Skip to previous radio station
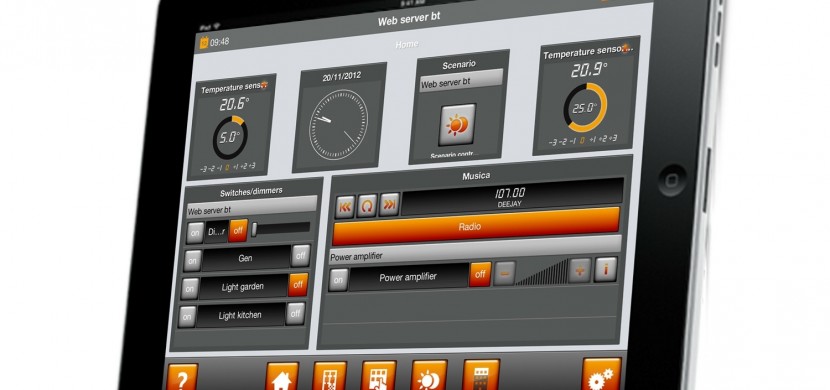The image size is (830, 390). 345,206
